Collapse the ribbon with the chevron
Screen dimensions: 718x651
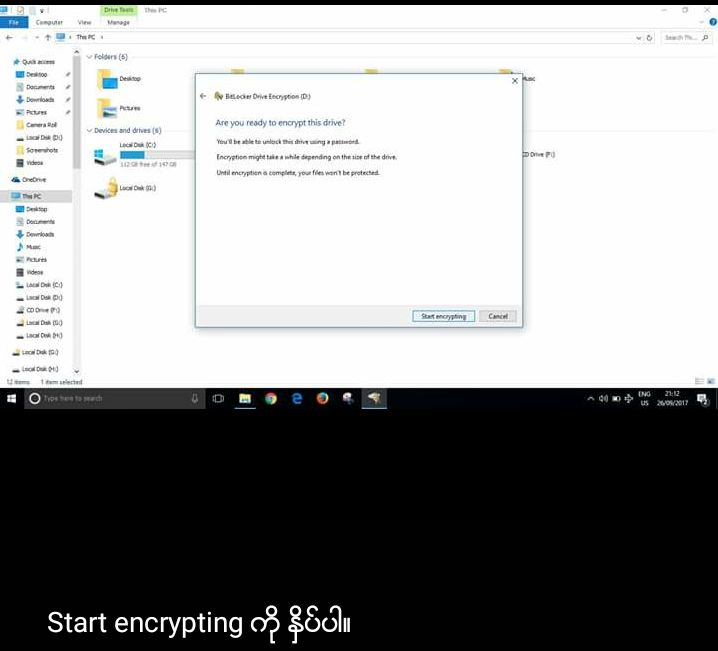coord(702,22)
